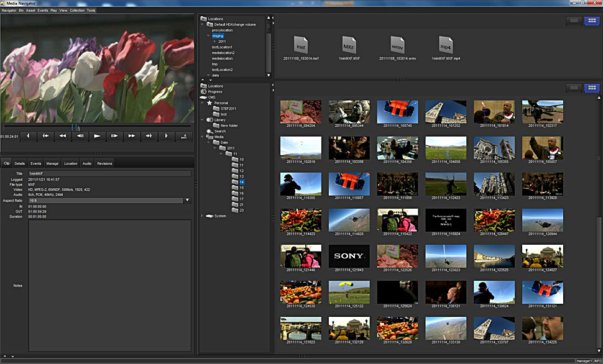
Task: Select the SONY clip thumbnail 20111114_121943
Action: [349, 256]
